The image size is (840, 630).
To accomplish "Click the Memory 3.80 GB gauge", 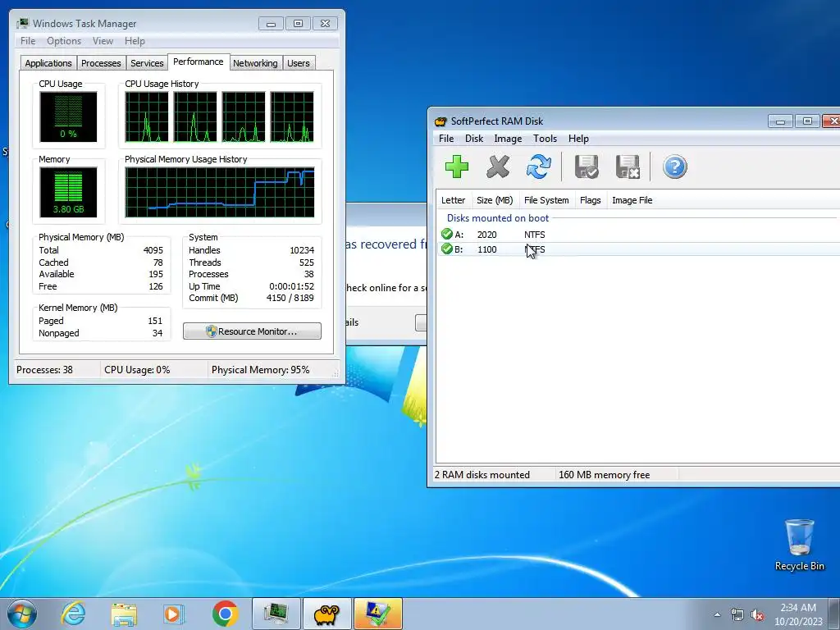I will 68,192.
